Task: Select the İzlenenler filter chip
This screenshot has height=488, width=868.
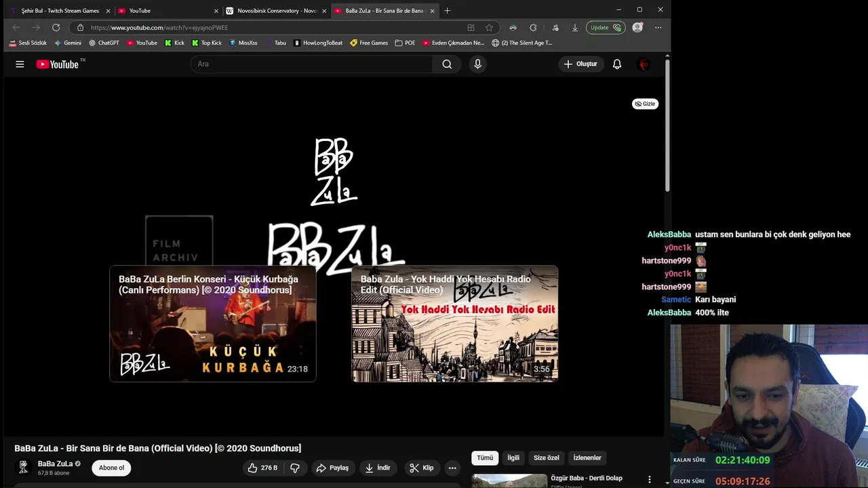Action: [587, 457]
